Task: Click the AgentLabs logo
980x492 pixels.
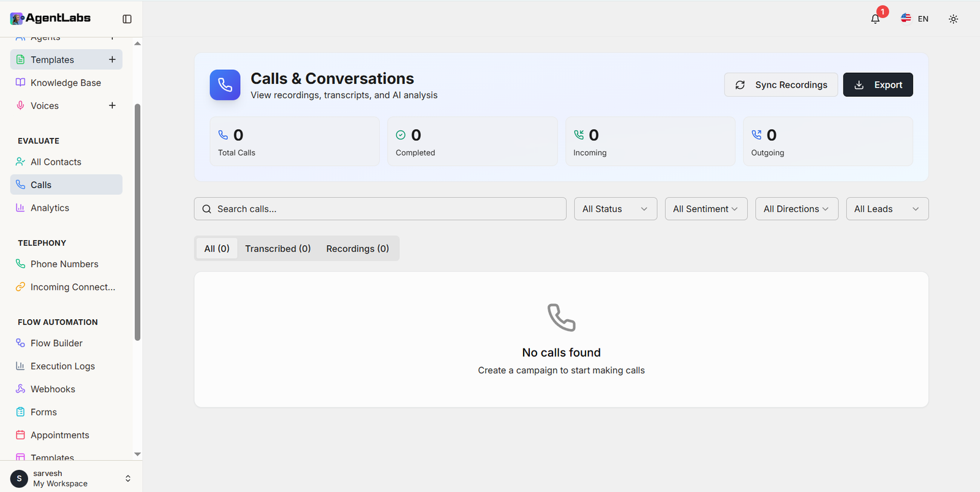Action: tap(50, 18)
